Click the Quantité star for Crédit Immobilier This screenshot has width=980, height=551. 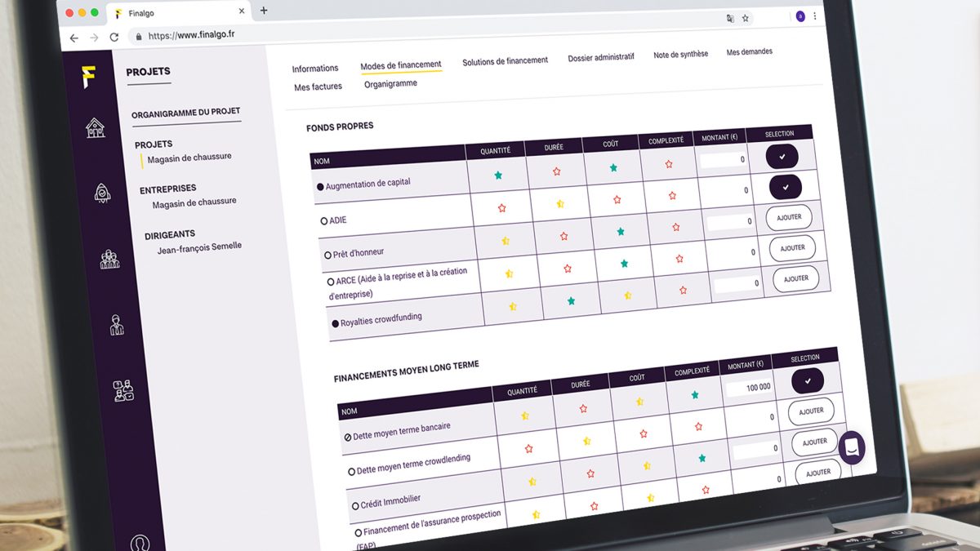[x=532, y=482]
